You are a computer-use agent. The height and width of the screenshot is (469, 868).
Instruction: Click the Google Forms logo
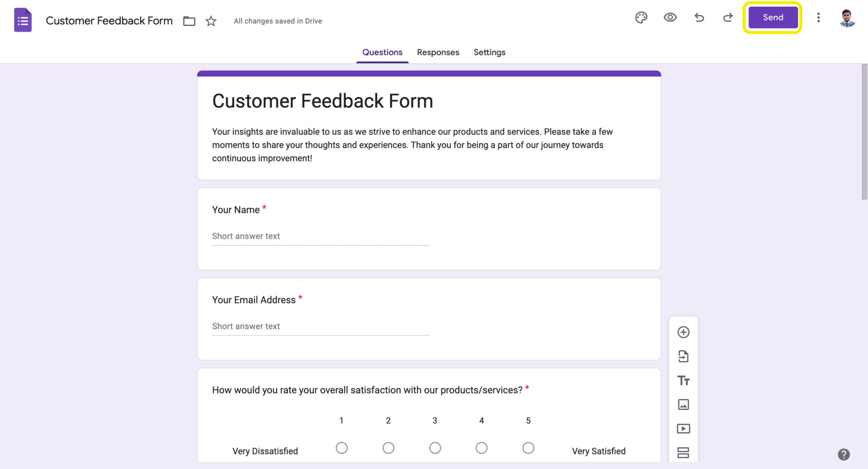tap(23, 20)
